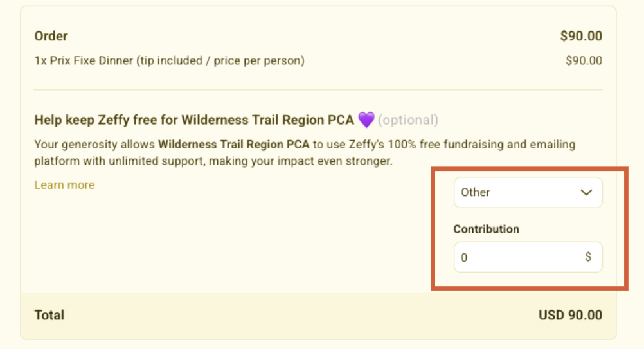Image resolution: width=644 pixels, height=349 pixels.
Task: Click the "Contribution" field label
Action: 486,229
